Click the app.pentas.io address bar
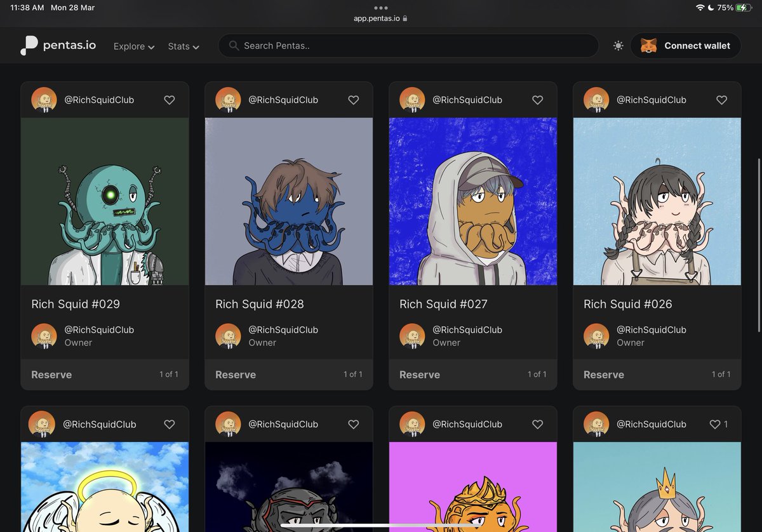 [380, 18]
